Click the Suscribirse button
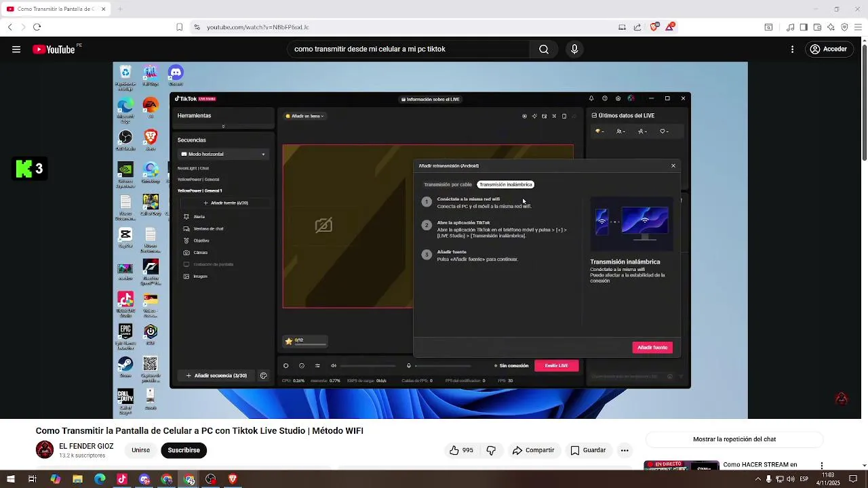The height and width of the screenshot is (488, 868). (x=184, y=450)
